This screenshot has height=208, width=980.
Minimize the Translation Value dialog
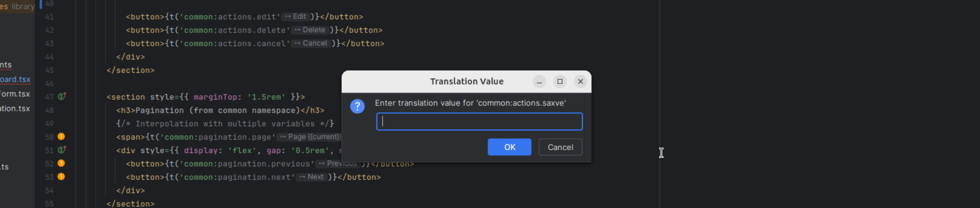coord(539,82)
